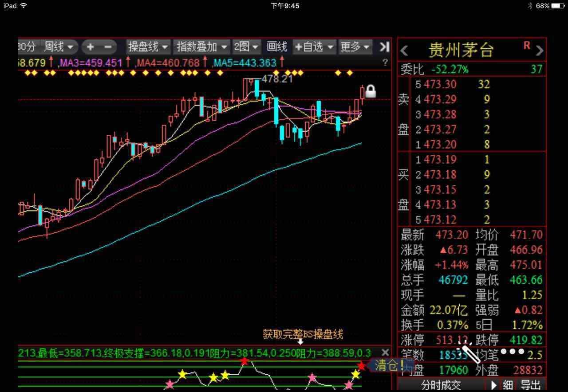Zoom out chart with the minus button

tap(108, 47)
